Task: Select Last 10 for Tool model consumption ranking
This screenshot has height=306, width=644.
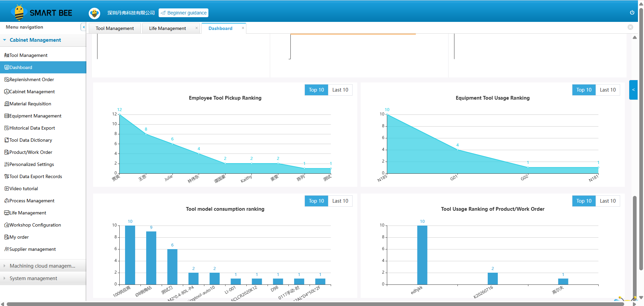Action: pyautogui.click(x=340, y=201)
